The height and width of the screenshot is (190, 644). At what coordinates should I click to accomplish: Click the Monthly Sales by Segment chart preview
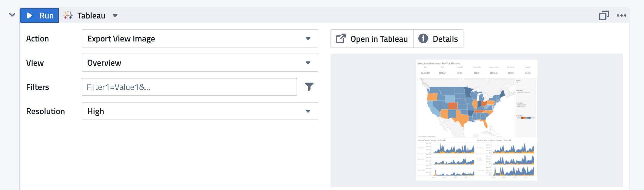tap(446, 158)
